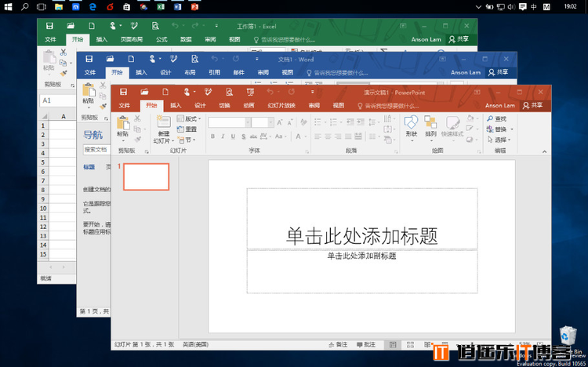Click Open folder icon in Word title bar
Screen dimensions: 588x367
coord(110,59)
